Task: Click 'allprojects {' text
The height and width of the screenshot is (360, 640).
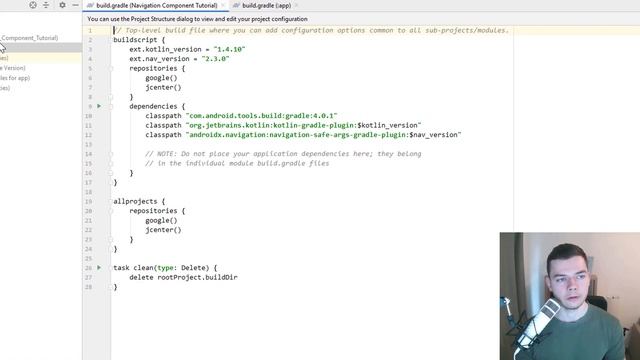Action: click(139, 202)
